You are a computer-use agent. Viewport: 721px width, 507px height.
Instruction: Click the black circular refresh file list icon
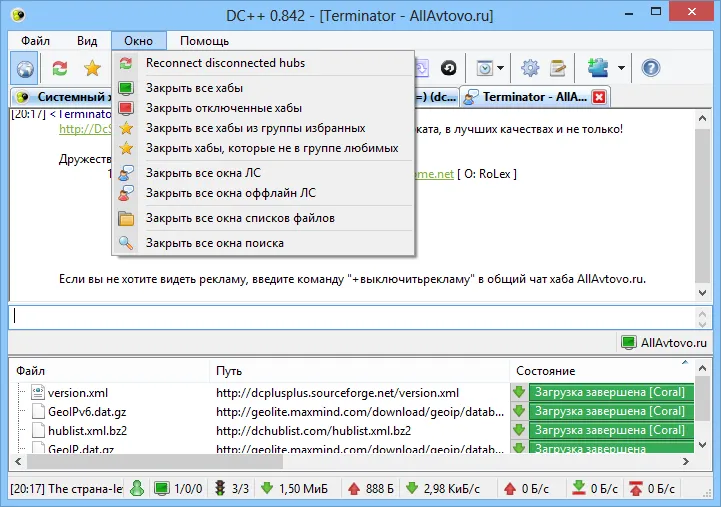[x=448, y=68]
